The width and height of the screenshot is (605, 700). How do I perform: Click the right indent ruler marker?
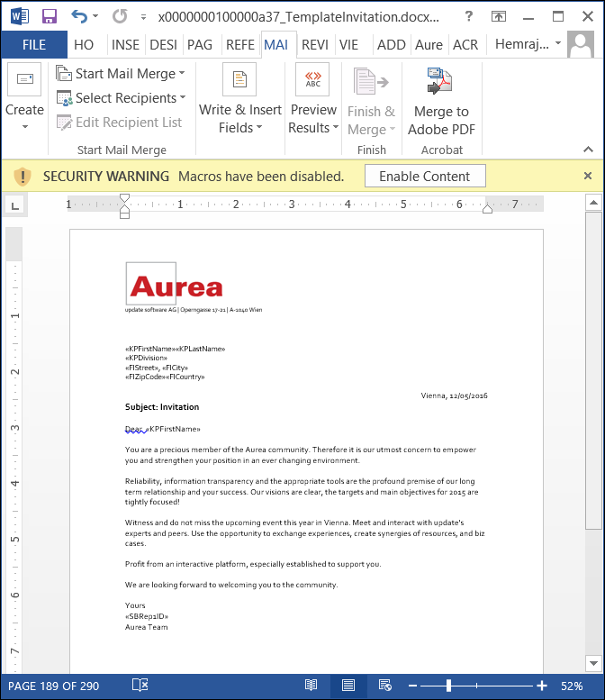coord(487,208)
